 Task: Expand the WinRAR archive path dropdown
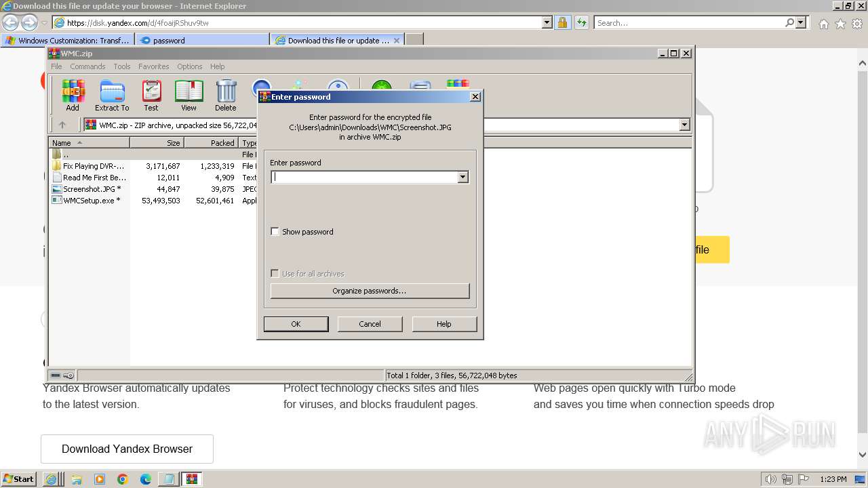click(684, 125)
